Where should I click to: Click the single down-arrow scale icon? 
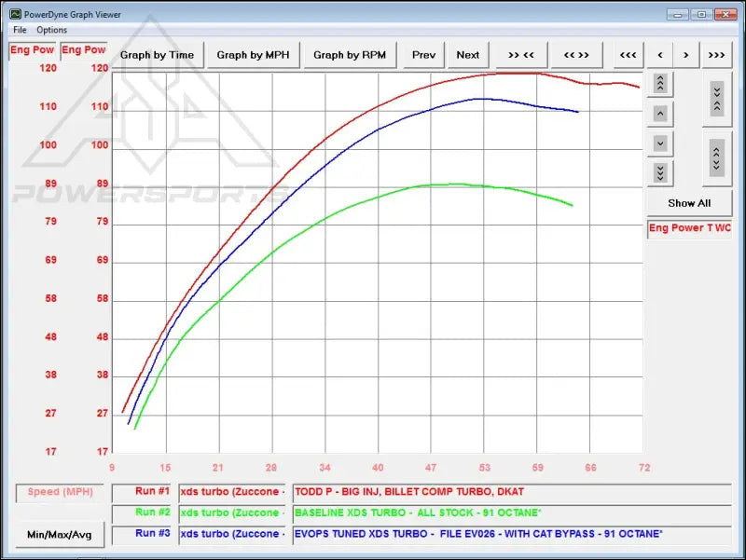pyautogui.click(x=659, y=143)
